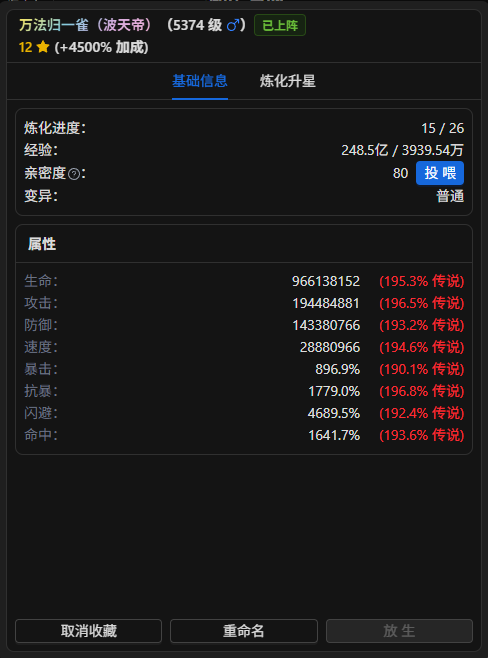Click the 抗暴 attribute label

click(41, 392)
